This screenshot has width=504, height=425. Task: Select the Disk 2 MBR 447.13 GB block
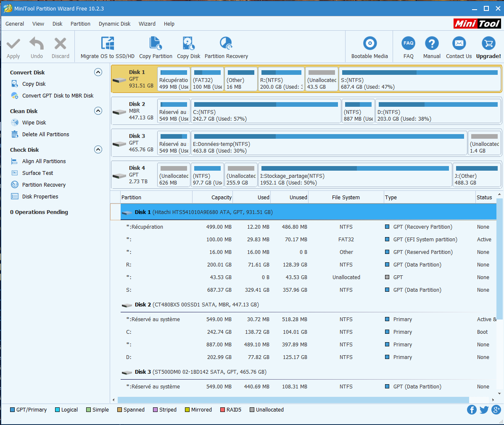(x=134, y=111)
